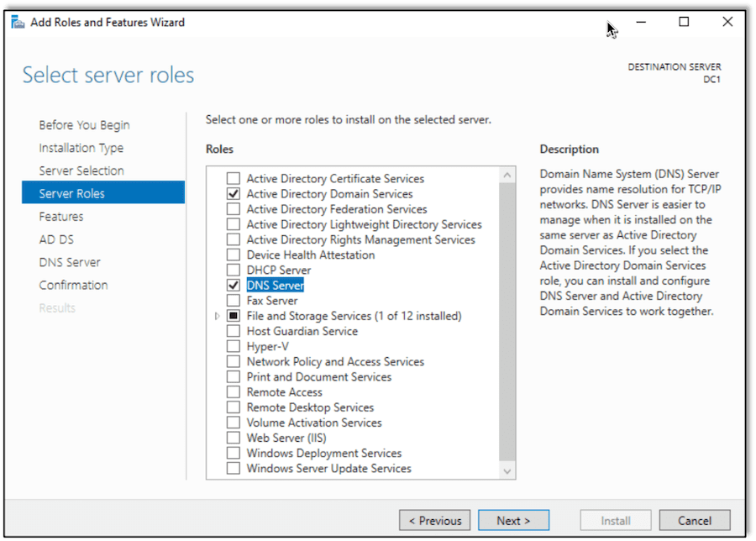This screenshot has width=756, height=541.
Task: Check the Hyper-V role
Action: point(233,345)
